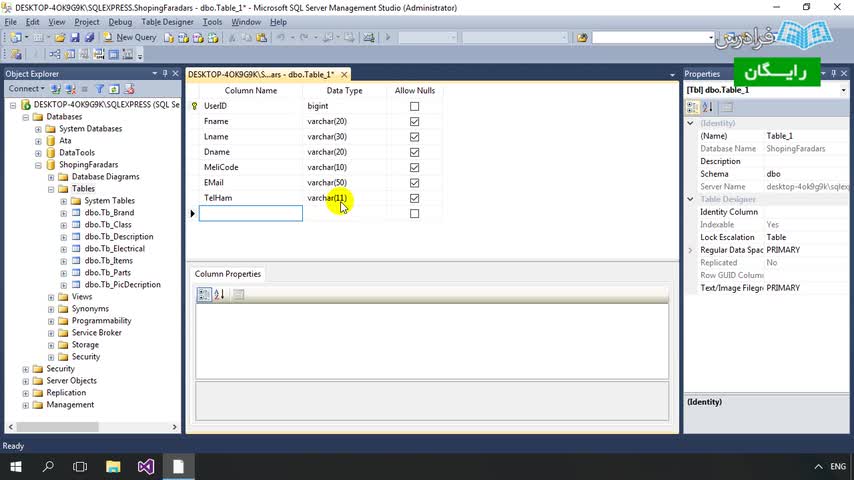Open the Project menu

[x=87, y=22]
